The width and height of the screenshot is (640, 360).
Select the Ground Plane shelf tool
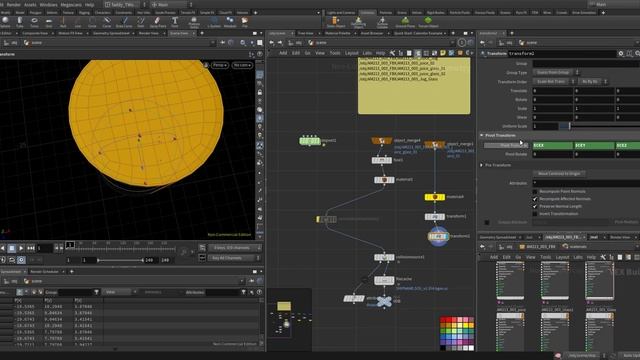(x=405, y=22)
